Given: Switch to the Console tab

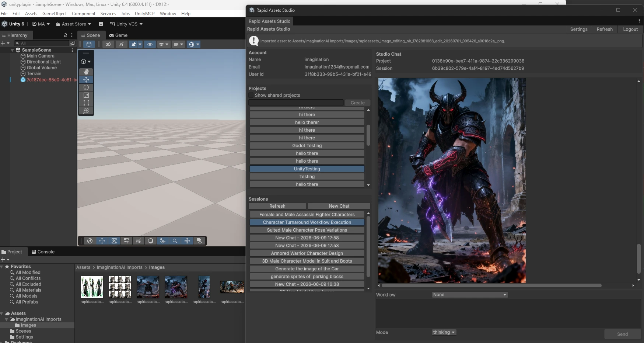Looking at the screenshot, I should (43, 252).
